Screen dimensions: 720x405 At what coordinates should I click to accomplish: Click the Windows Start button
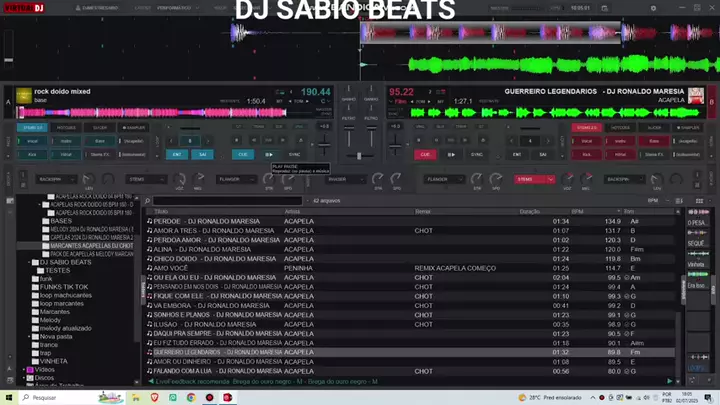[9, 397]
